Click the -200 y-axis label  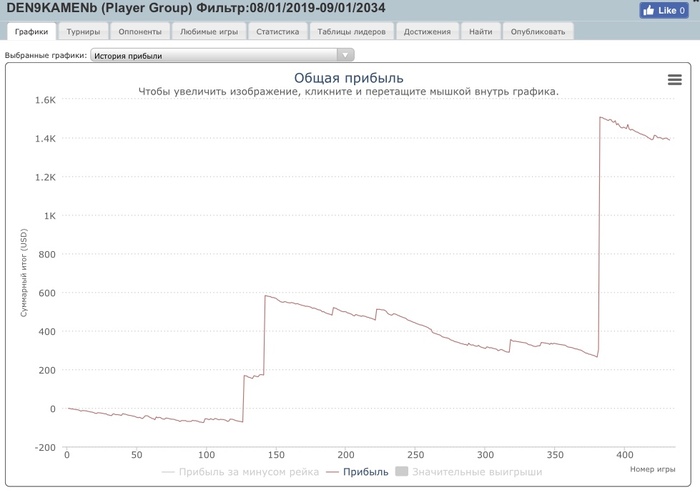coord(46,447)
